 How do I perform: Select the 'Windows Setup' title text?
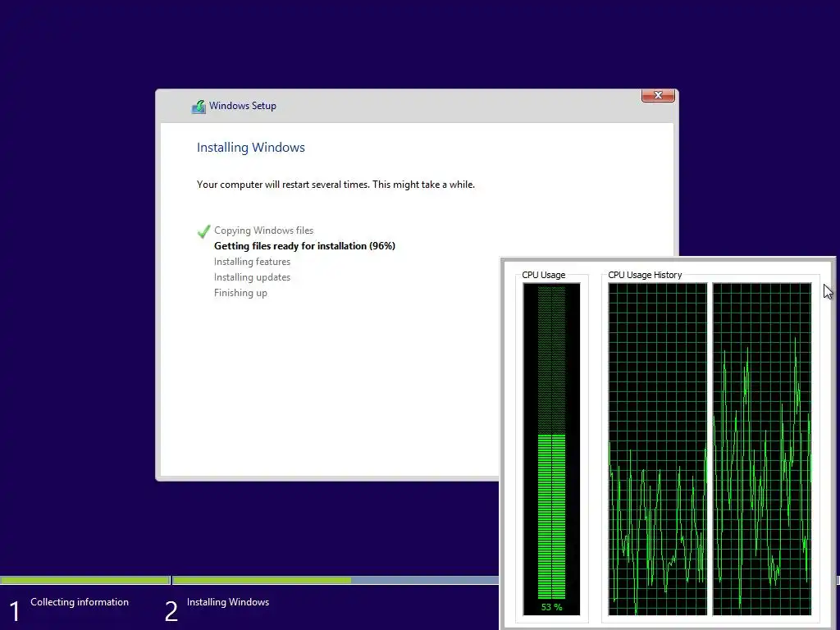coord(243,106)
